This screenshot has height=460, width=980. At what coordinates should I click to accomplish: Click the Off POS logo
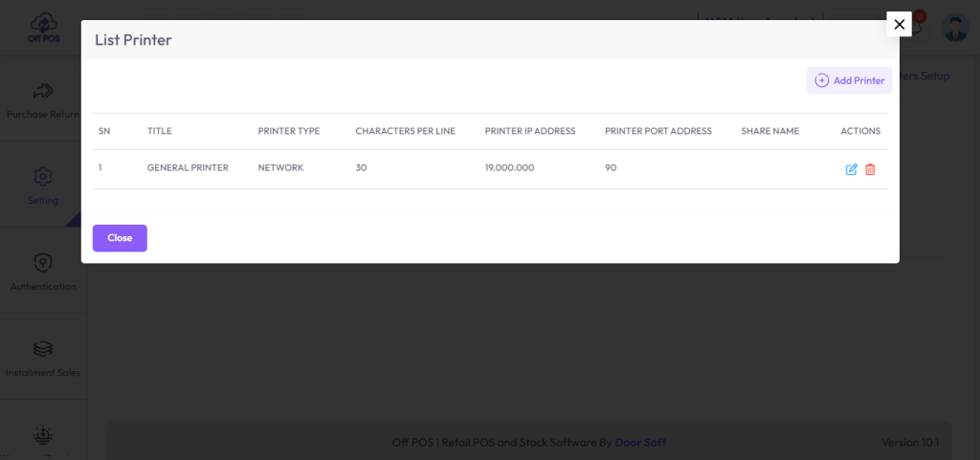pyautogui.click(x=43, y=28)
